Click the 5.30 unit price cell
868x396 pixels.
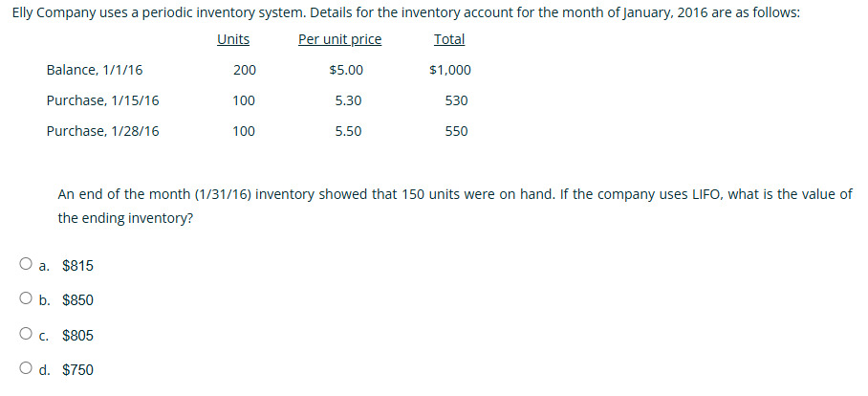pos(348,100)
